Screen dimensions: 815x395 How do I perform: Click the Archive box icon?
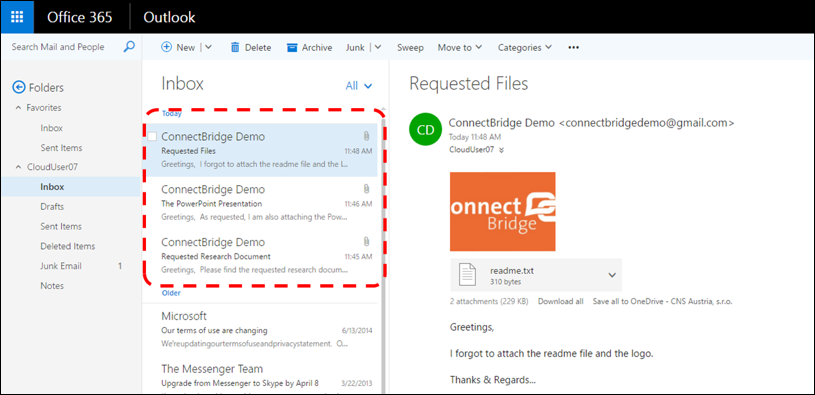(292, 47)
